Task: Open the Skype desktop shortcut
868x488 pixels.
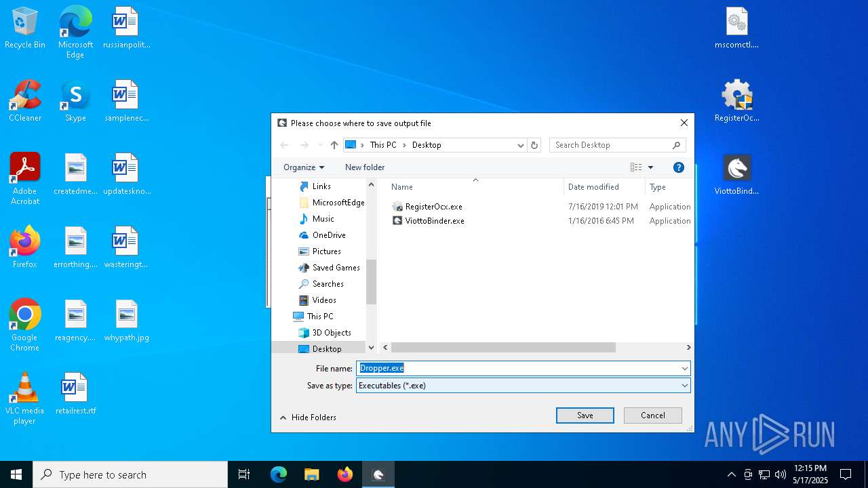Action: tap(75, 102)
